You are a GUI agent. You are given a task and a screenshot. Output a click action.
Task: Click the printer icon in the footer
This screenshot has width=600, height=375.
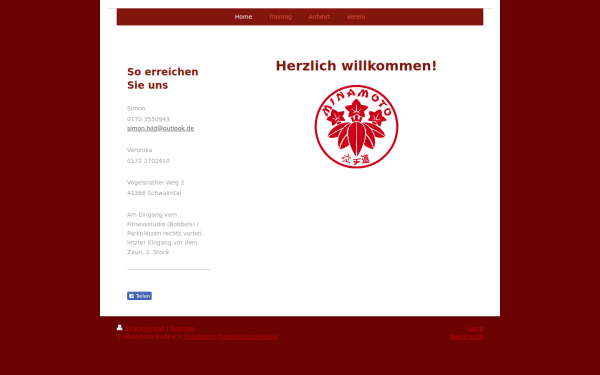pyautogui.click(x=120, y=328)
